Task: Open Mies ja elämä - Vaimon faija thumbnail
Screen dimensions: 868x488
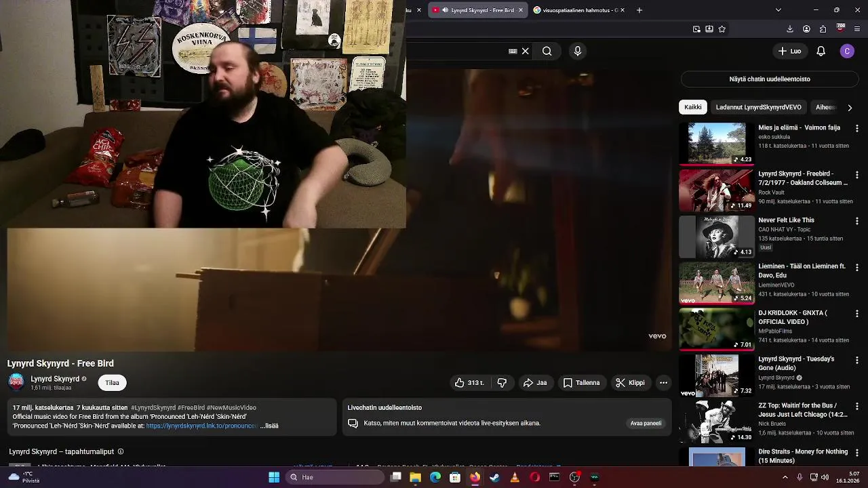Action: 717,144
